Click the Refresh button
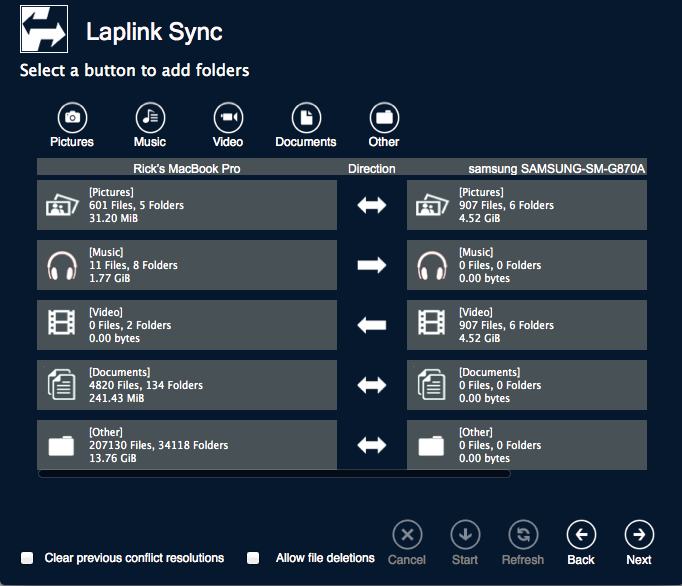The height and width of the screenshot is (586, 682). pos(523,543)
